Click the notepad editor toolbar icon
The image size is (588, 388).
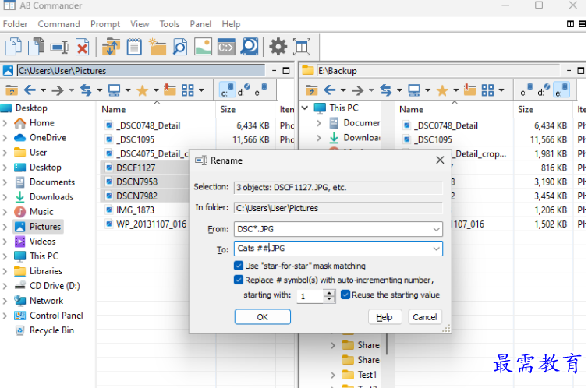click(134, 47)
